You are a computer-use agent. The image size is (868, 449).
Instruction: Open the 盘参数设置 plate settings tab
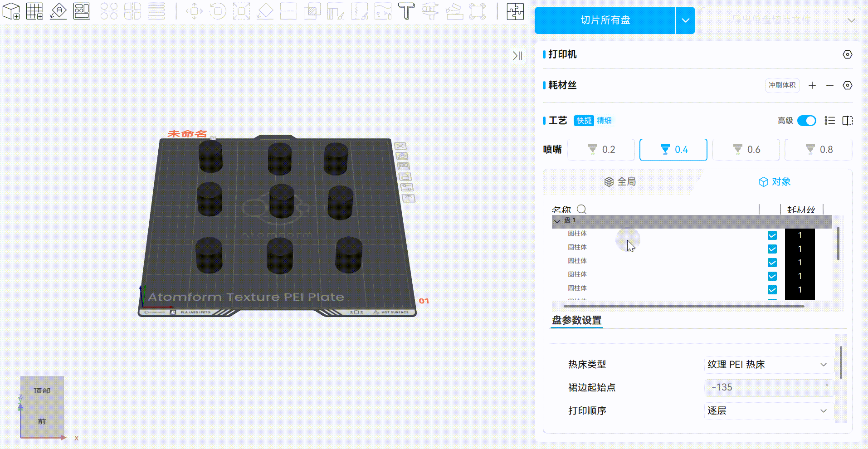coord(577,320)
